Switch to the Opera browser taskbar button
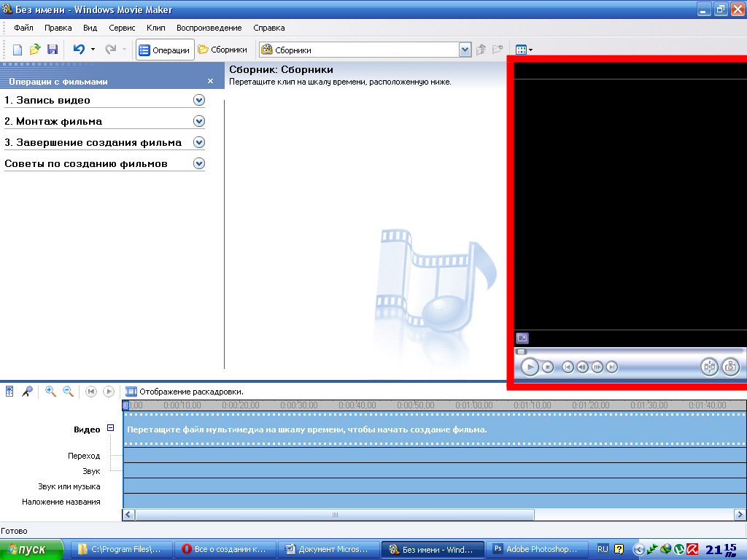The image size is (747, 560). (225, 550)
